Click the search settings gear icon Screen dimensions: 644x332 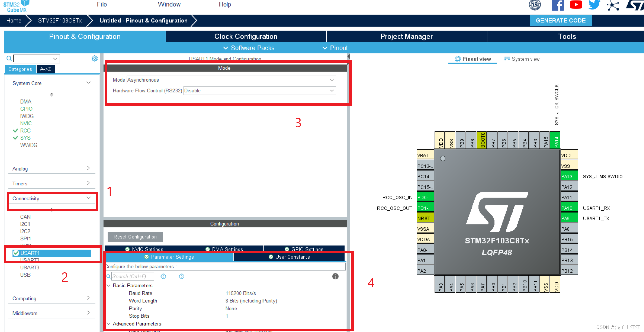(x=94, y=59)
